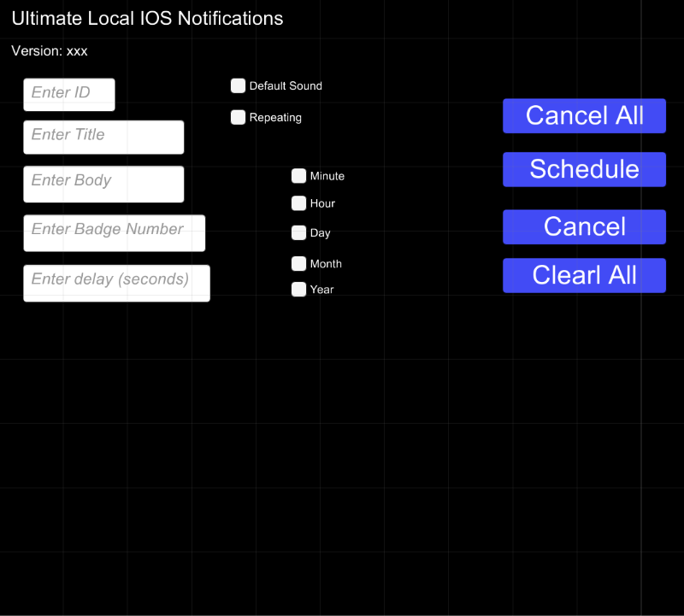Click into the Enter Title field
Image resolution: width=684 pixels, height=616 pixels.
click(103, 138)
